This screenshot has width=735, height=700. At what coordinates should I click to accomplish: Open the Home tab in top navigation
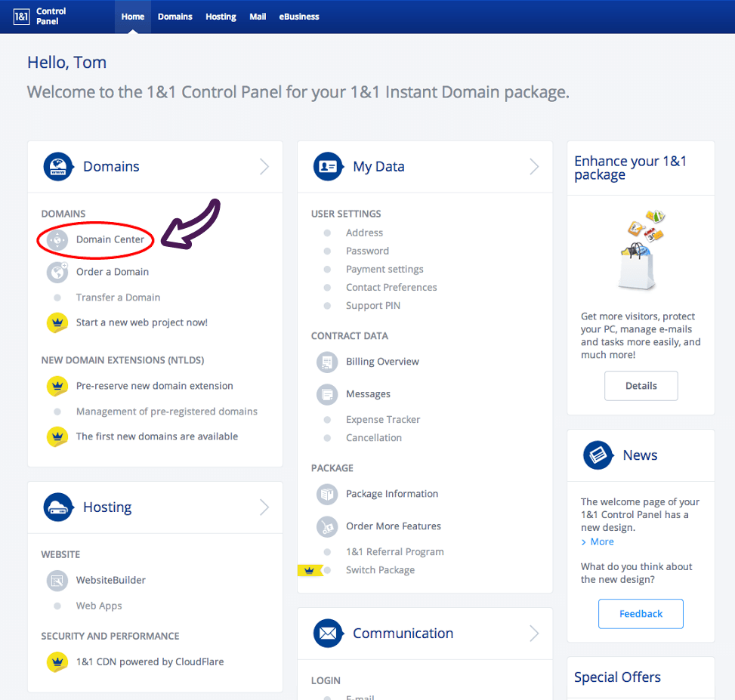(x=133, y=17)
